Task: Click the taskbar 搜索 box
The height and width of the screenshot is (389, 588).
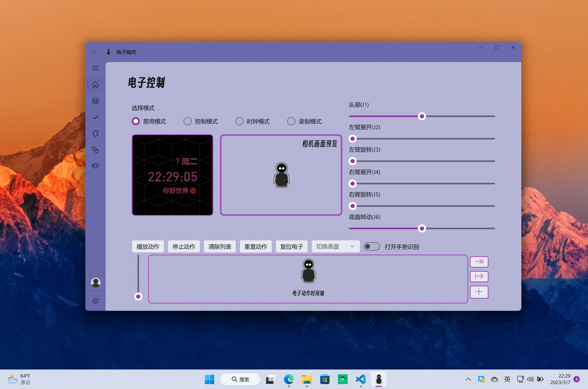Action: click(x=240, y=379)
